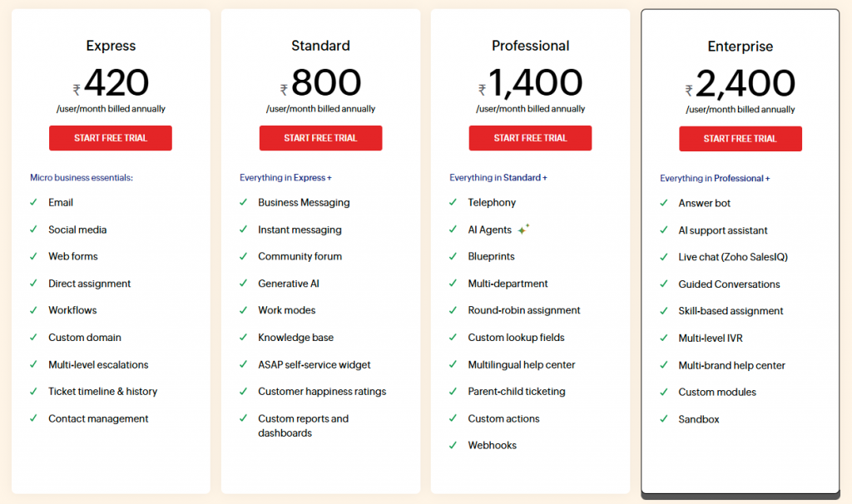Start free trial for the Enterprise plan
Image resolution: width=852 pixels, height=504 pixels.
coord(740,138)
